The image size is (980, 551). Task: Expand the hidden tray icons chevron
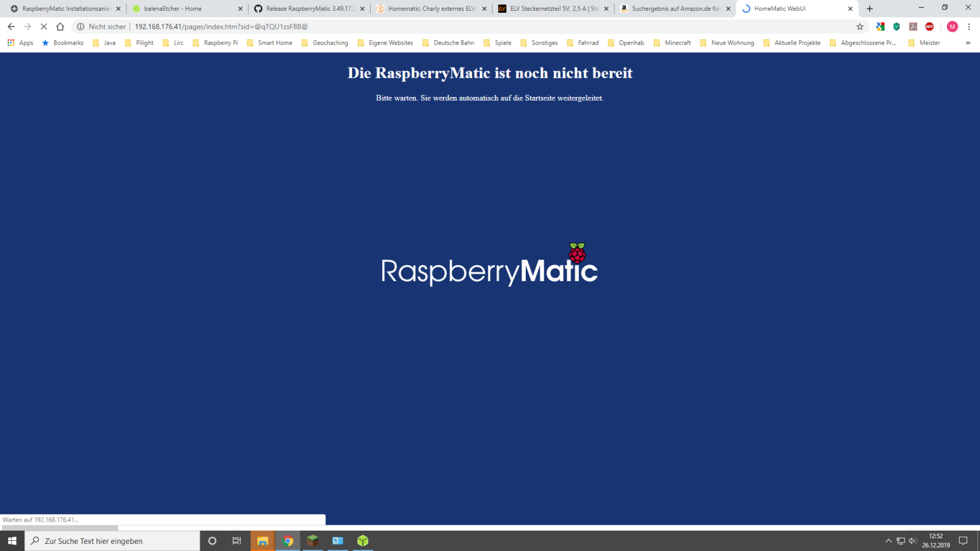click(x=888, y=541)
